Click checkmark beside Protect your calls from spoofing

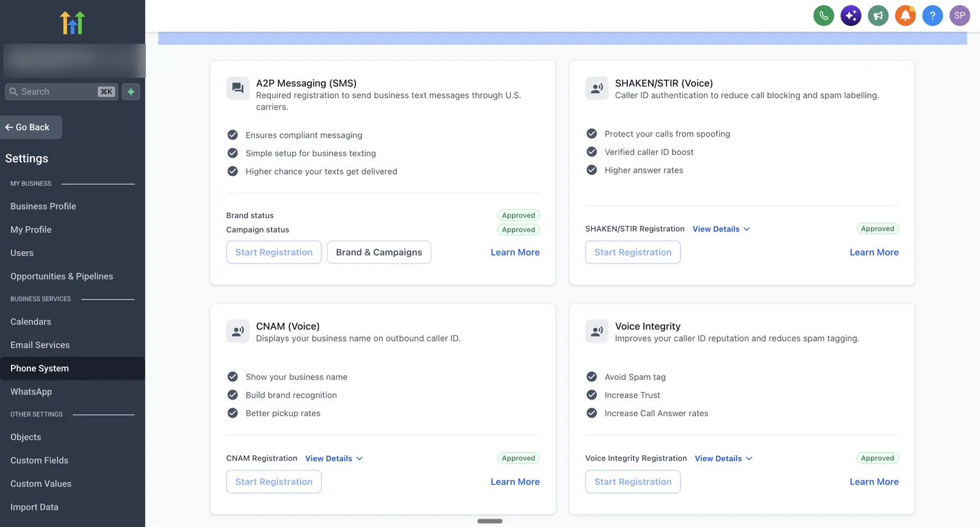[592, 134]
